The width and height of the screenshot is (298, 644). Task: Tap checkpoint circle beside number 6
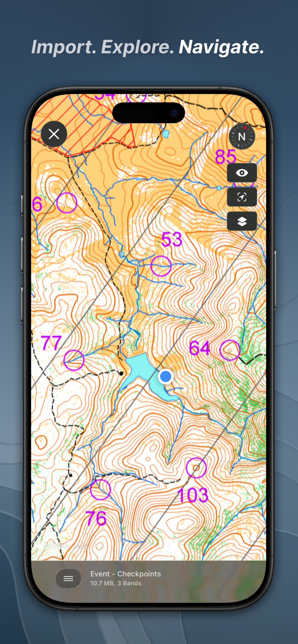click(x=67, y=203)
